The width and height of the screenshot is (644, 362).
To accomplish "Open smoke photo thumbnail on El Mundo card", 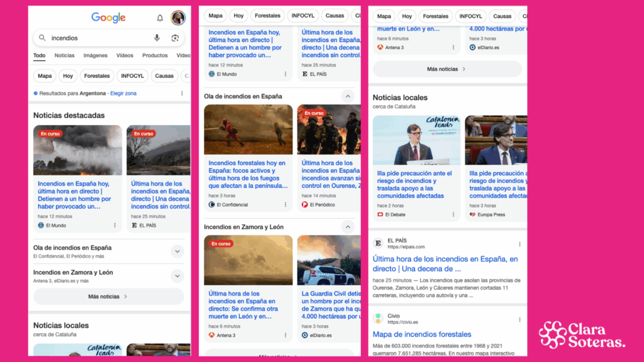I will click(77, 150).
